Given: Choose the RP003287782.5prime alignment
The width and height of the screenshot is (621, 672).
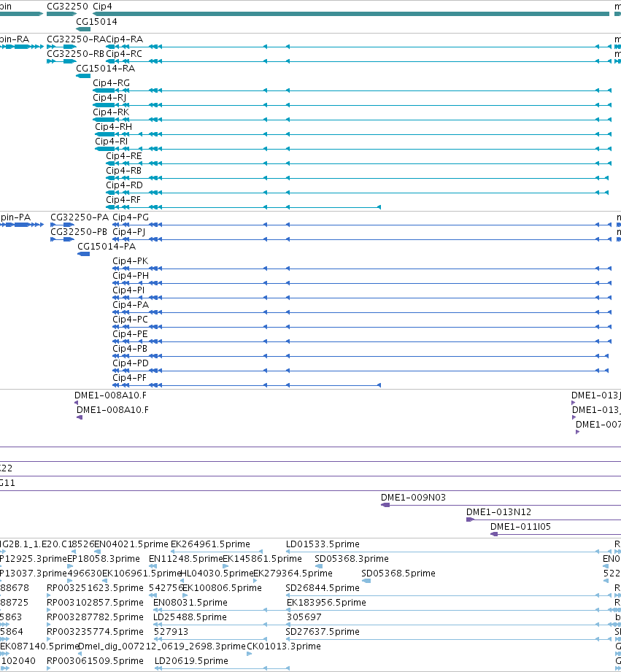Looking at the screenshot, I should [95, 617].
